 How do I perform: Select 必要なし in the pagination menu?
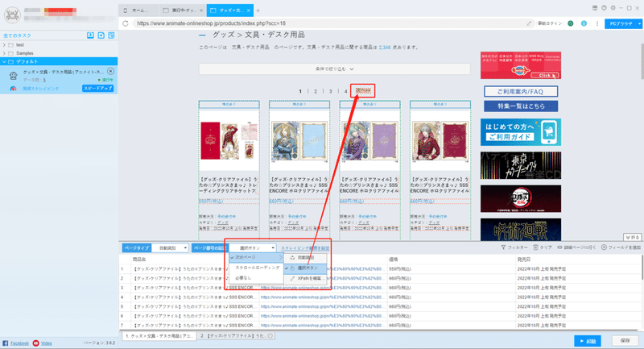(x=256, y=278)
